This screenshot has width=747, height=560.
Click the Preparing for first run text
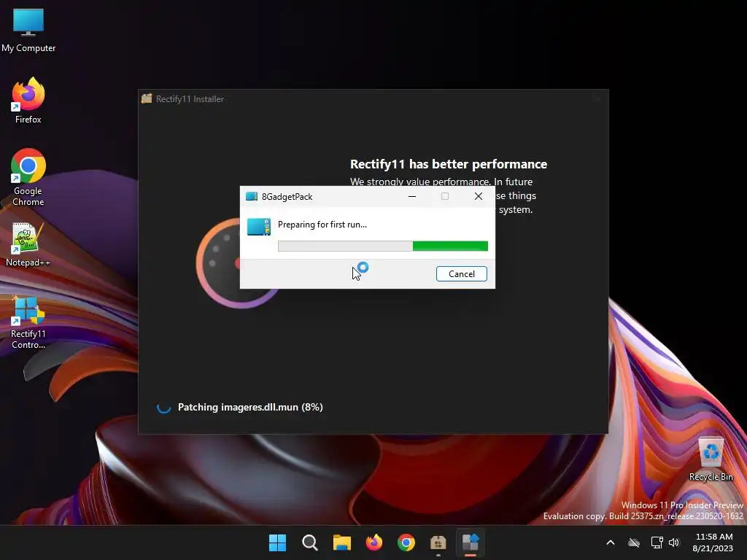(322, 225)
